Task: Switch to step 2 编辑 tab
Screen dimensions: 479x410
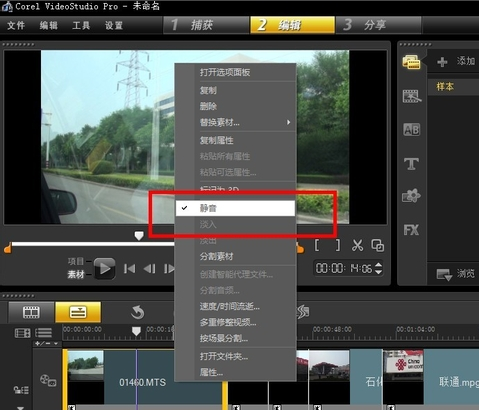Action: tap(292, 25)
